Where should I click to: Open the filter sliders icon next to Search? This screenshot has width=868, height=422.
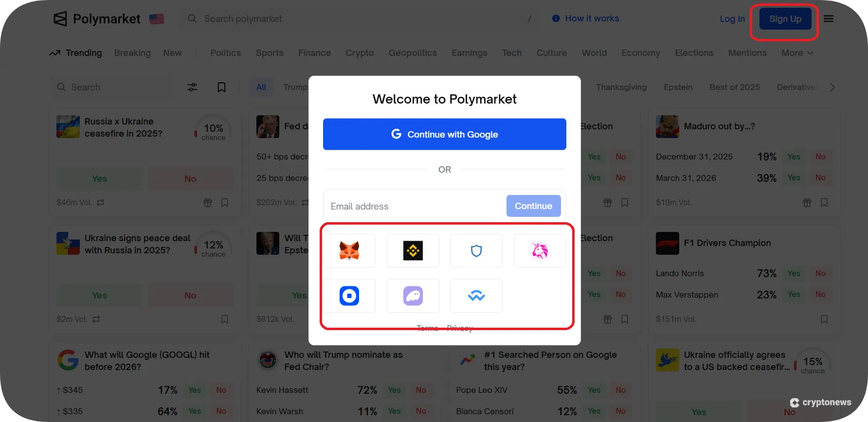tap(193, 87)
